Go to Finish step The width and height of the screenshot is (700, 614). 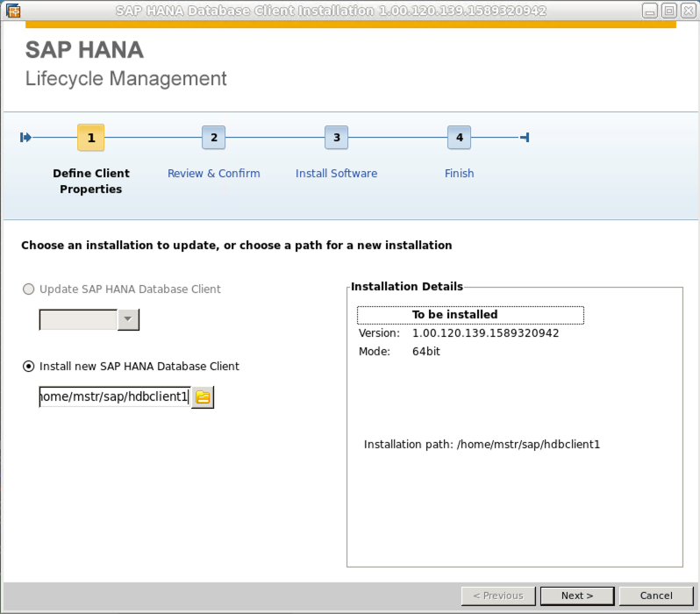tap(459, 174)
